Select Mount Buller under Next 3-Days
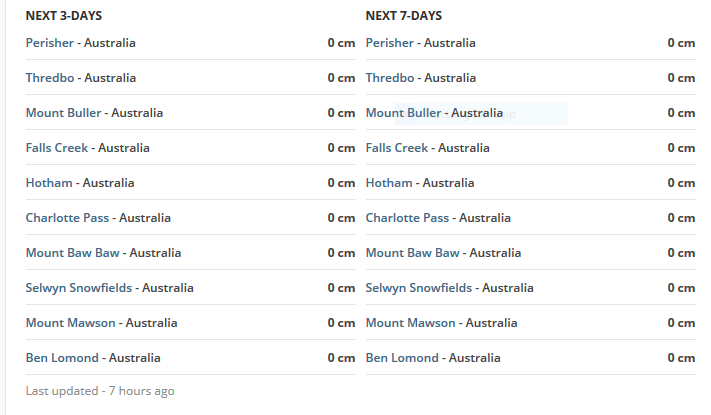 point(64,113)
